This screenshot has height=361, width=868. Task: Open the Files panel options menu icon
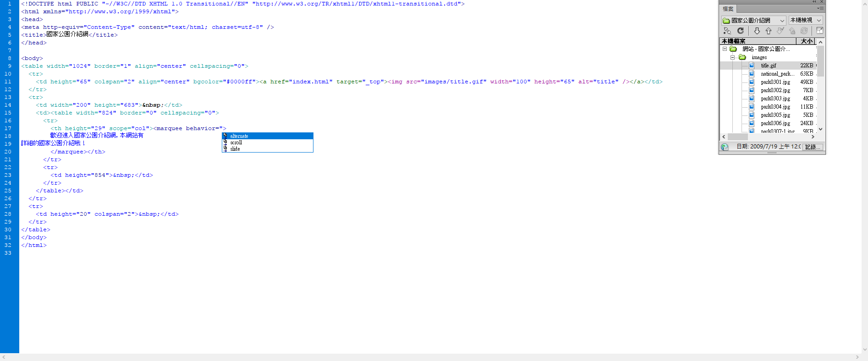click(820, 8)
